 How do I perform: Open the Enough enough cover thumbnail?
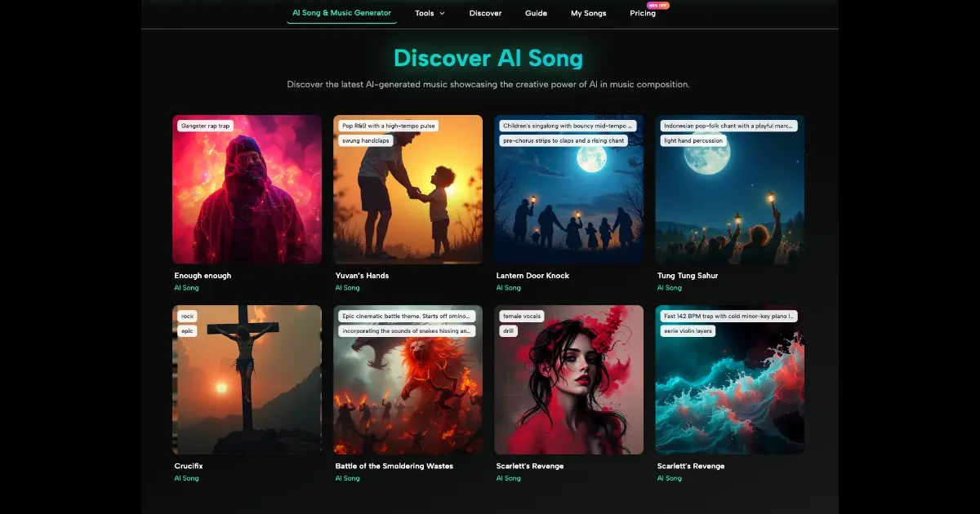(x=247, y=189)
